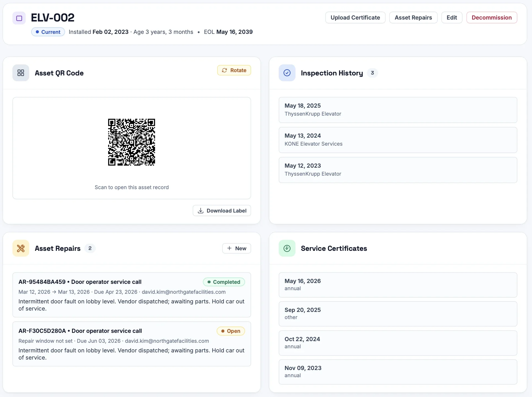532x397 pixels.
Task: Open repair AR-F30C5D280A
Action: tap(131, 344)
